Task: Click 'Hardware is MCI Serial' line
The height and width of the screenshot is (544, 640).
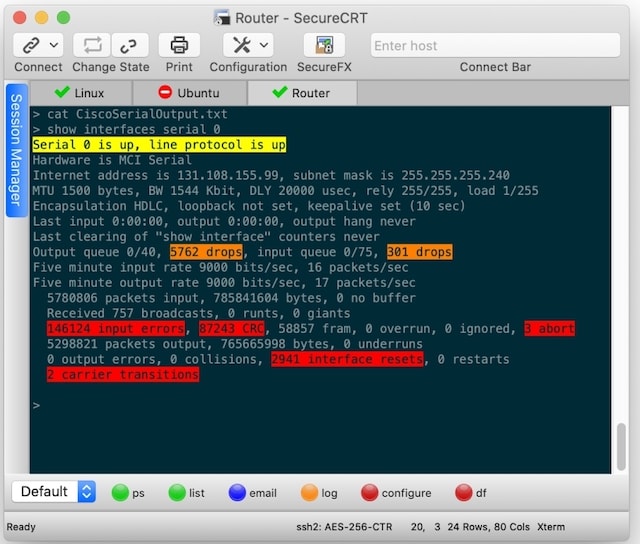Action: click(112, 160)
